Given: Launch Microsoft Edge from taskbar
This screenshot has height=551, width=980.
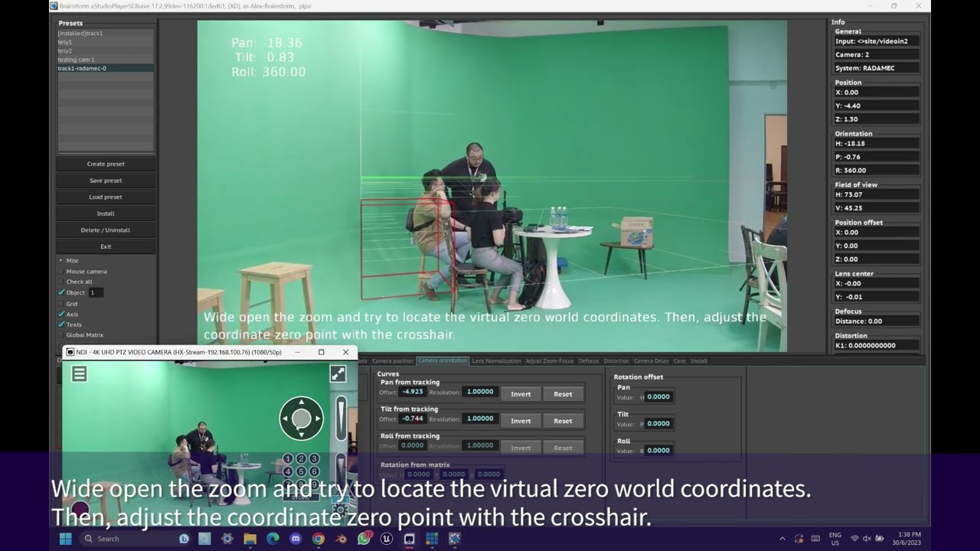Looking at the screenshot, I should pos(273,539).
